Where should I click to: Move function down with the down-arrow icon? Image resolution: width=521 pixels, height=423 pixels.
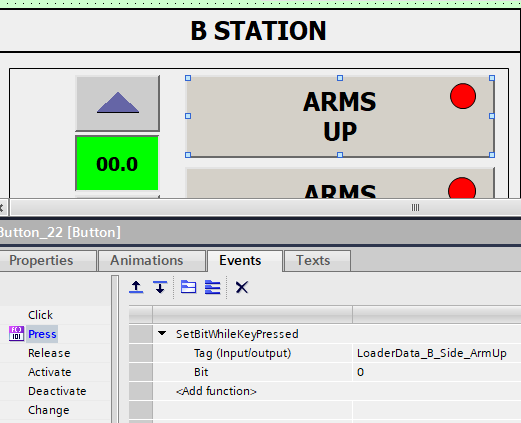pyautogui.click(x=160, y=287)
